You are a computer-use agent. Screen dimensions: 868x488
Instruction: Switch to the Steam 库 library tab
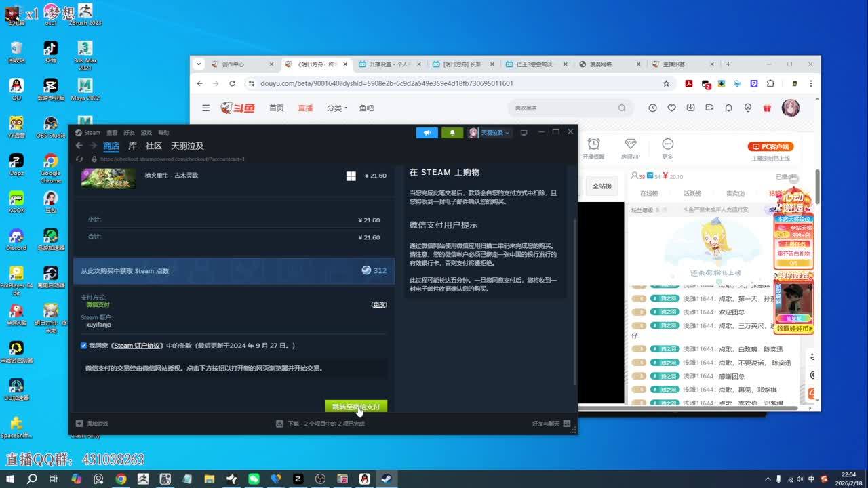tap(132, 146)
